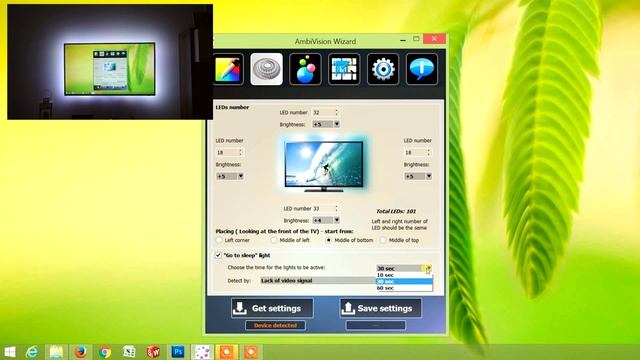The height and width of the screenshot is (360, 640).
Task: Minimize the AmbiVision Wizard window
Action: (x=403, y=40)
